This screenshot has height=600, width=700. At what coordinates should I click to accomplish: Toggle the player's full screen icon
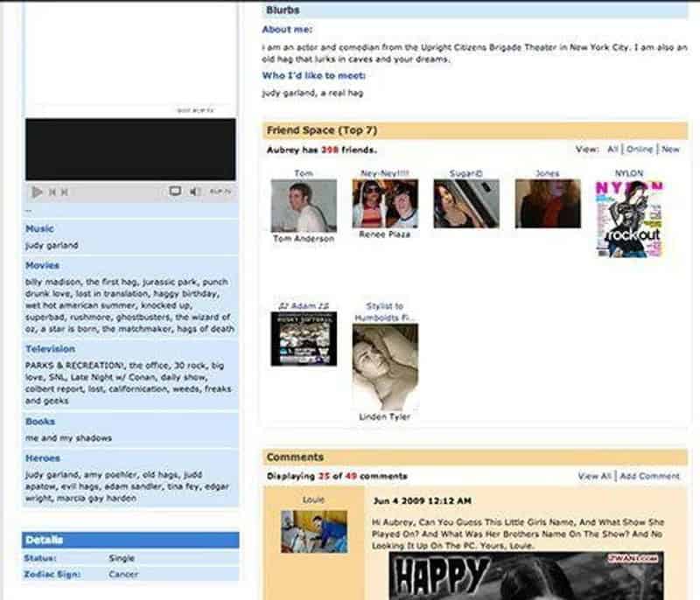pos(175,192)
